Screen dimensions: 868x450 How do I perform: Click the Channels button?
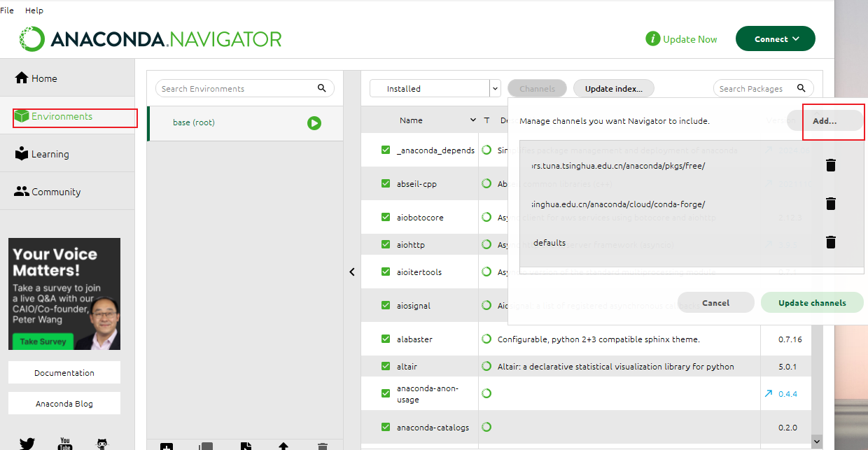click(537, 88)
